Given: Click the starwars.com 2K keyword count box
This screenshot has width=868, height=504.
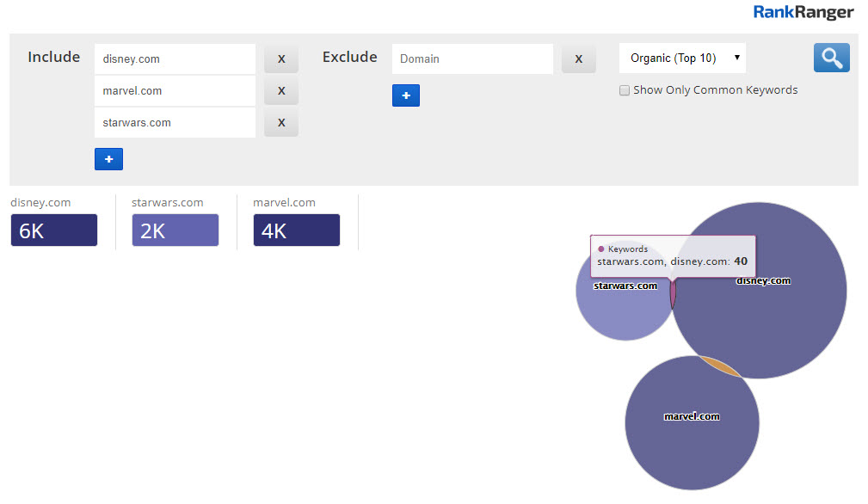Looking at the screenshot, I should point(175,230).
